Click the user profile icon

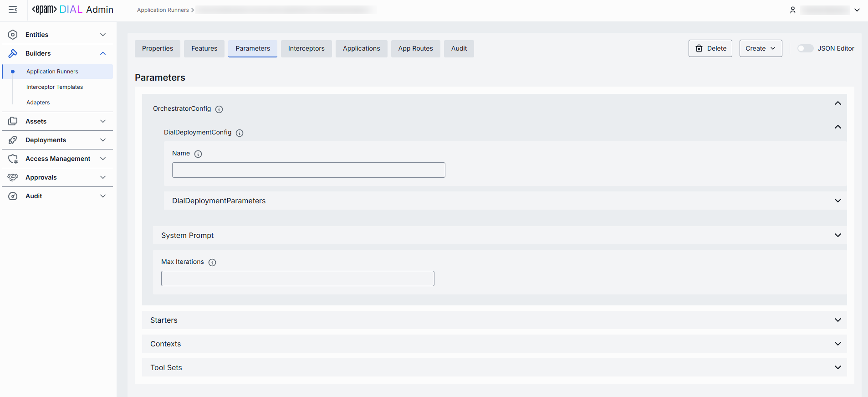pos(792,10)
